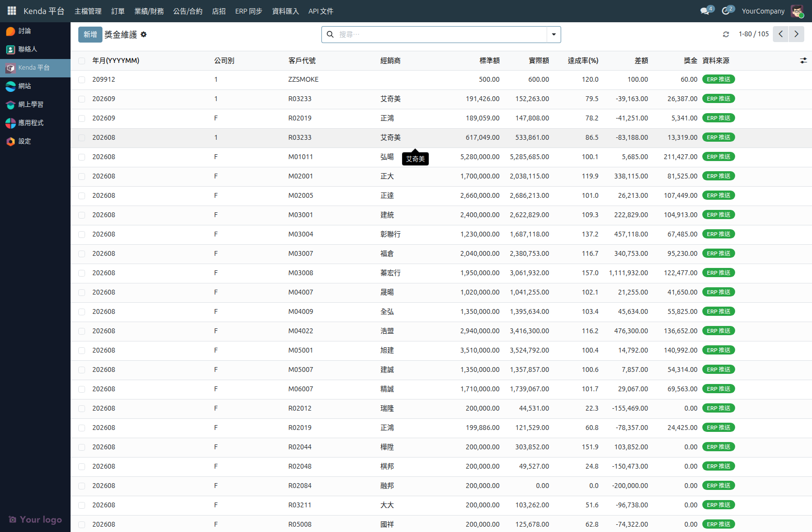Sort by 達成率(%) column header
812x532 pixels.
pos(583,60)
